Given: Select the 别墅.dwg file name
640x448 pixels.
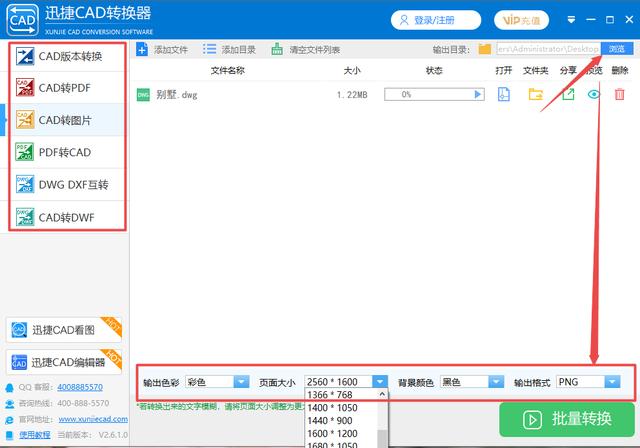Looking at the screenshot, I should pos(177,95).
